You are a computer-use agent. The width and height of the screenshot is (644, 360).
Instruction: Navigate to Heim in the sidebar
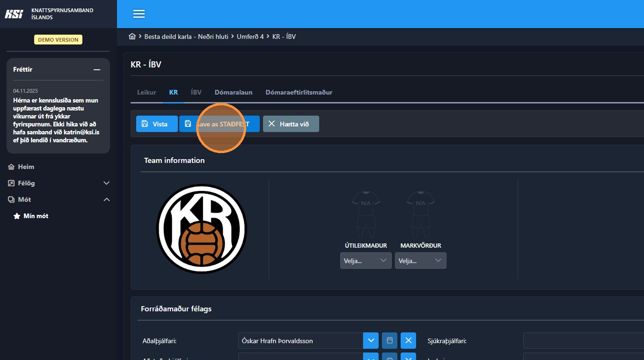(x=22, y=167)
